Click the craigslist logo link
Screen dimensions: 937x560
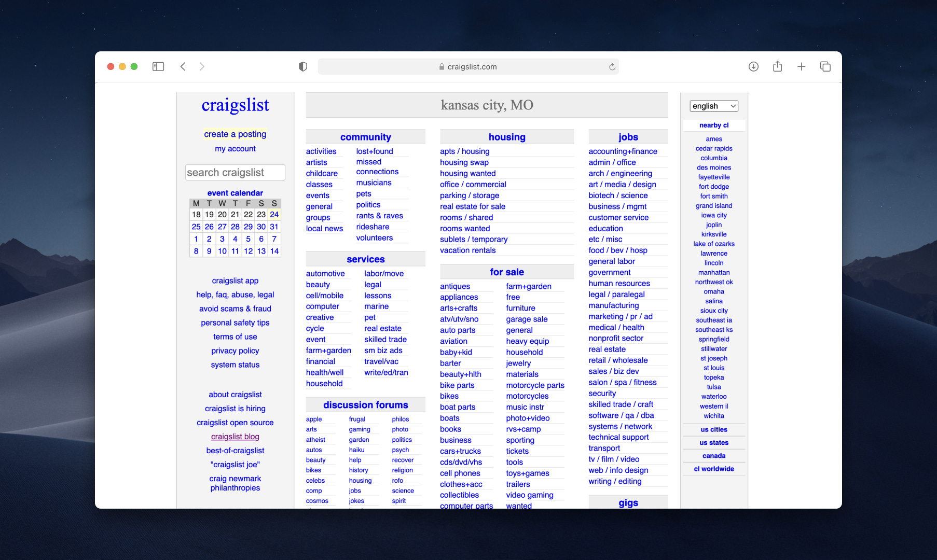click(235, 105)
